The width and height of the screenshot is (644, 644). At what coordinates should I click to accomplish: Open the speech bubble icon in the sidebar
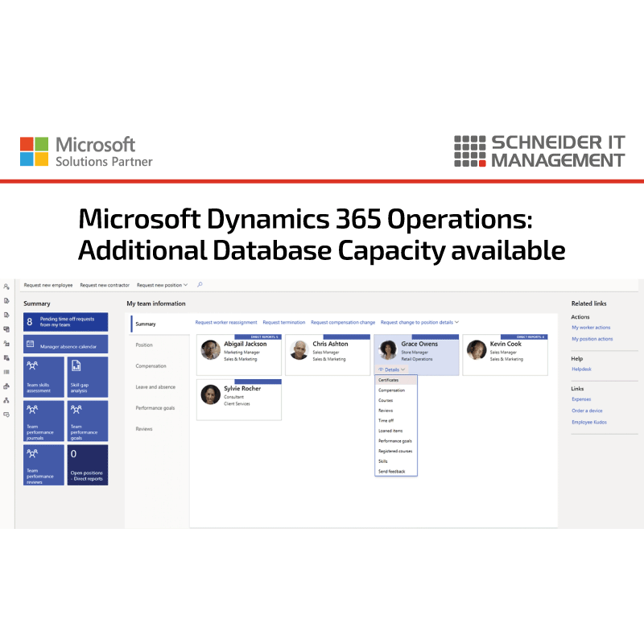tap(6, 415)
